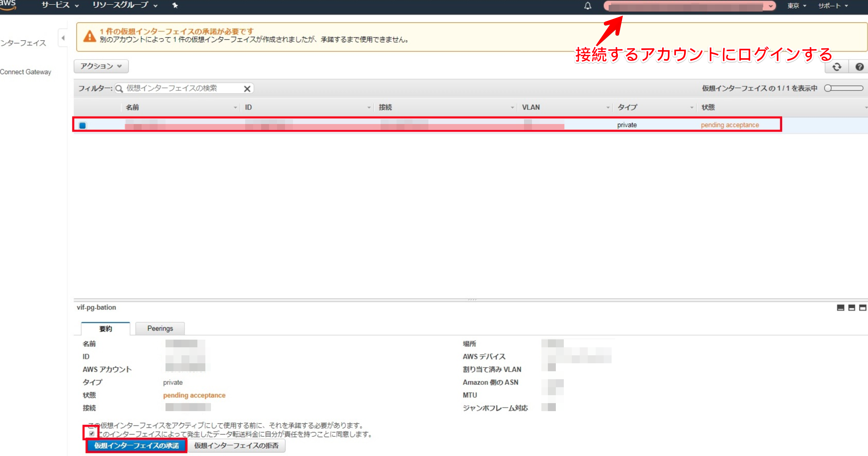
Task: Split detail pane with middle layout icon
Action: [851, 308]
